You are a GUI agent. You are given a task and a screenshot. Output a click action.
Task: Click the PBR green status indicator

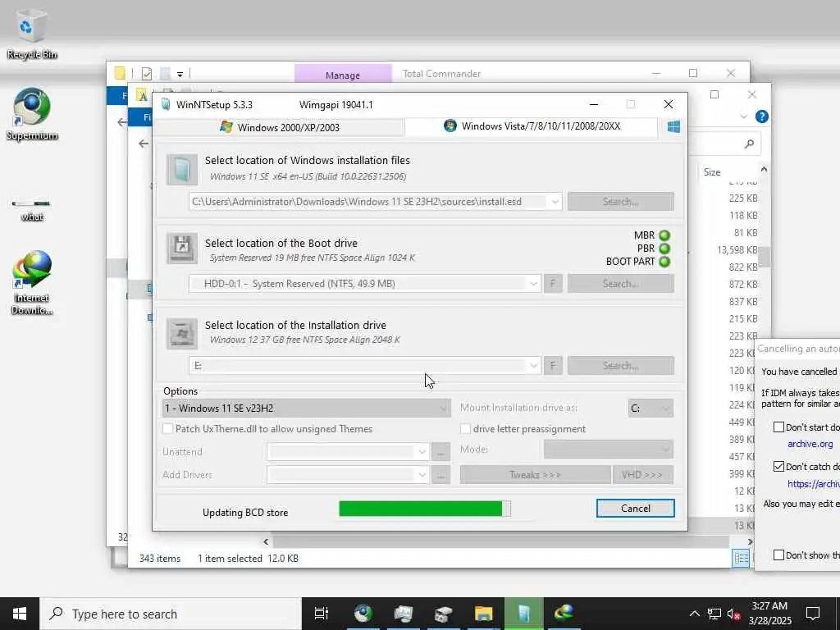pos(664,249)
